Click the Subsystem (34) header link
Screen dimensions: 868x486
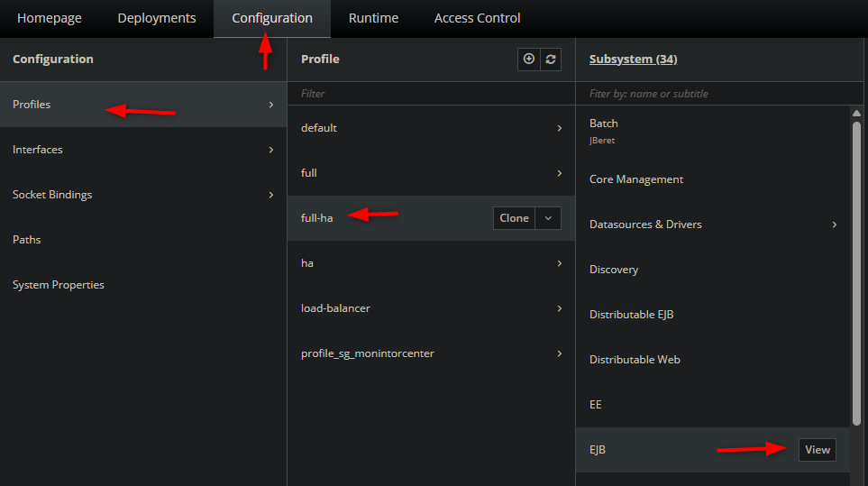tap(633, 60)
